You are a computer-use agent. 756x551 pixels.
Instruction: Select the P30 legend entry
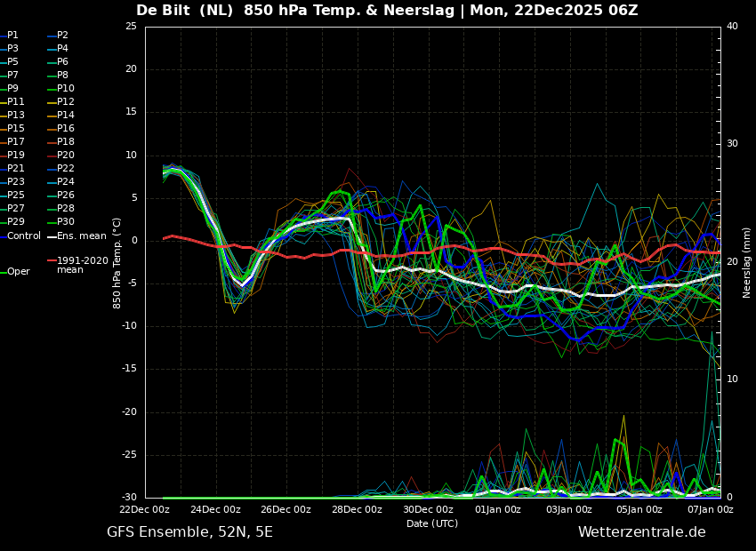pyautogui.click(x=60, y=221)
